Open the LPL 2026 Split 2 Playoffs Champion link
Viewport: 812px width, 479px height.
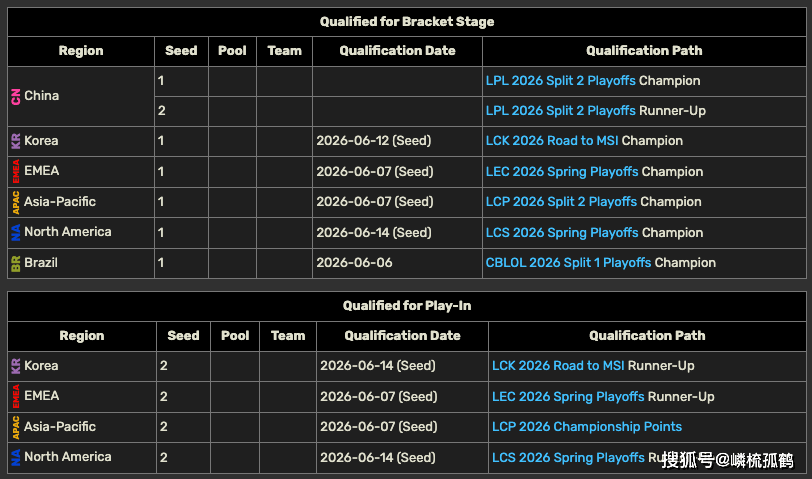pos(560,81)
